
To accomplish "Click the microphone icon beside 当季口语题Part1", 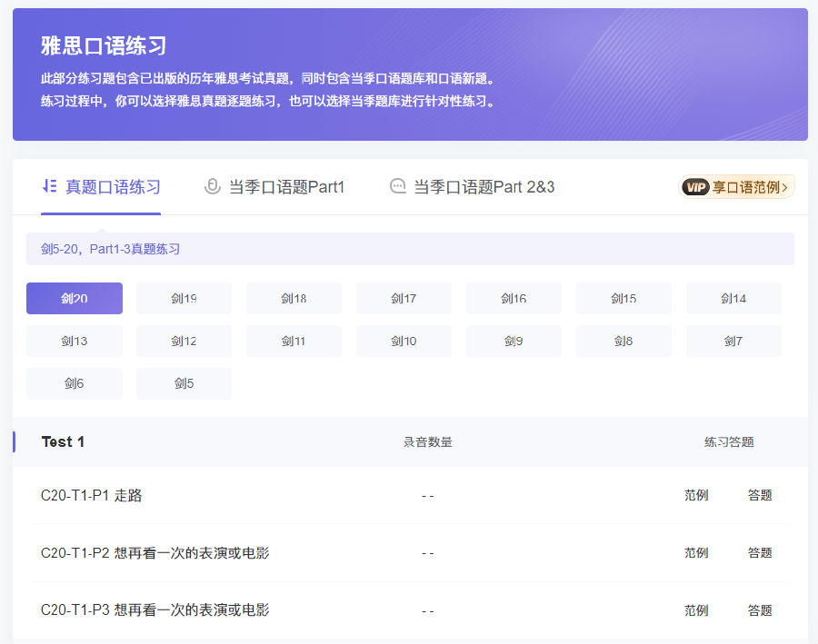I will click(x=213, y=186).
